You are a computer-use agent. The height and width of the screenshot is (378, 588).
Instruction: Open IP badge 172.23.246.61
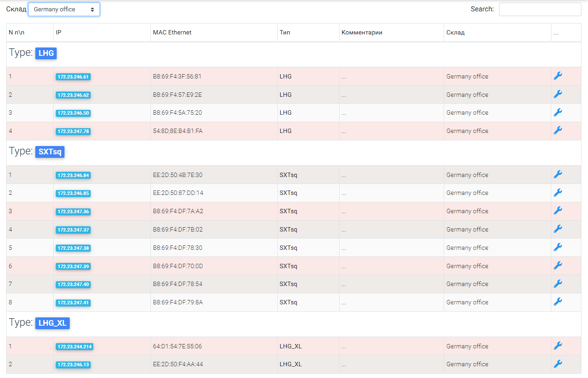(x=73, y=77)
